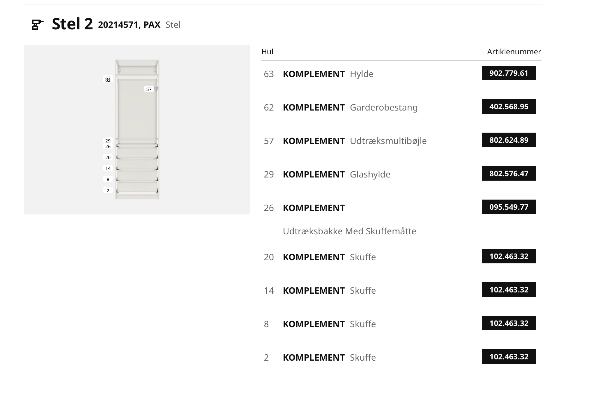Open article number 802.576.47 for Glashylde
The height and width of the screenshot is (420, 600).
pos(510,174)
